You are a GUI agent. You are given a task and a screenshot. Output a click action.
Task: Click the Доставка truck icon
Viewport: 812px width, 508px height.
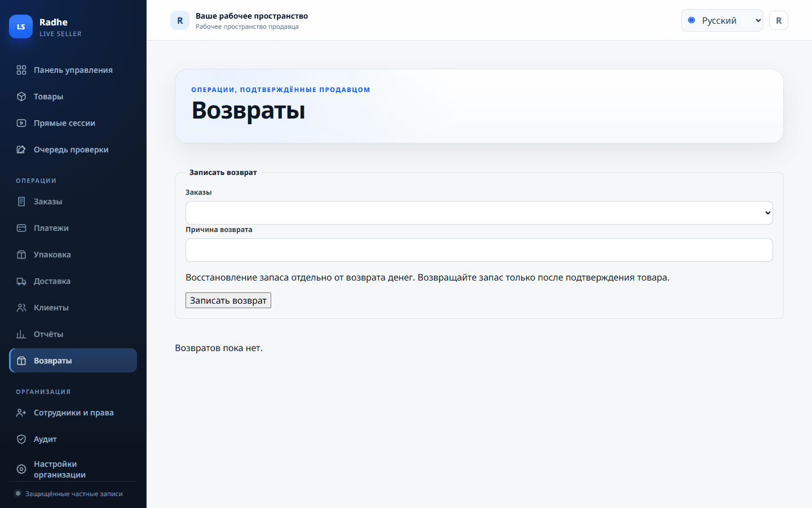[x=21, y=281]
